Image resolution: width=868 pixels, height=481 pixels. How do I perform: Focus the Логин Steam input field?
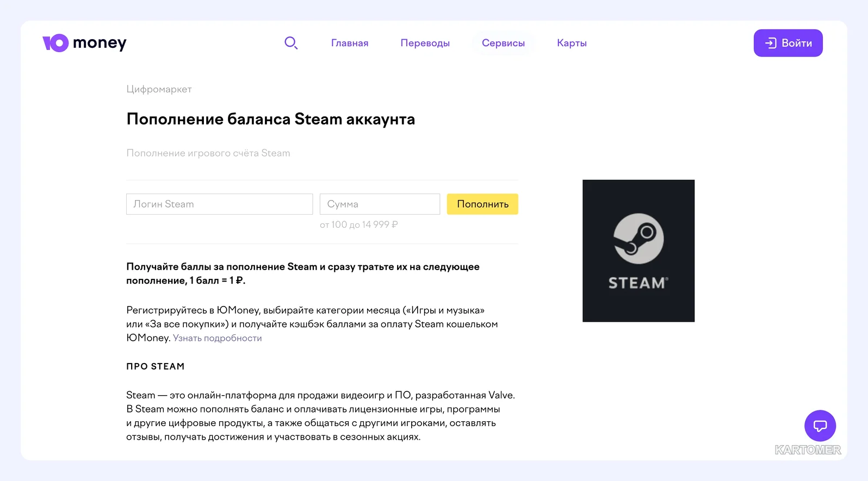[x=220, y=204]
